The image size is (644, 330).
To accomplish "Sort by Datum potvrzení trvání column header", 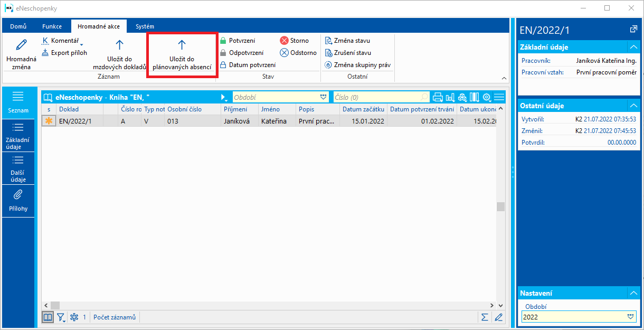I will click(422, 109).
